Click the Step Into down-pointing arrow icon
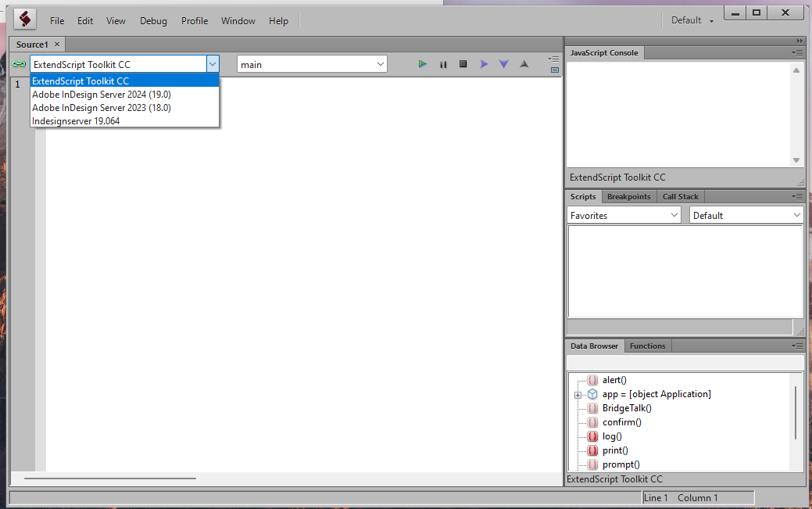Viewport: 812px width, 509px height. point(504,64)
